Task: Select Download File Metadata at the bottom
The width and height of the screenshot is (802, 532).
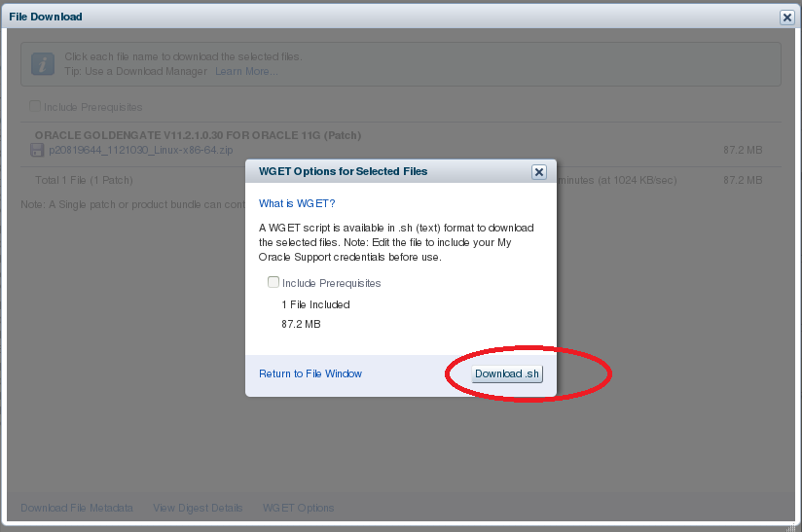Action: (x=77, y=508)
